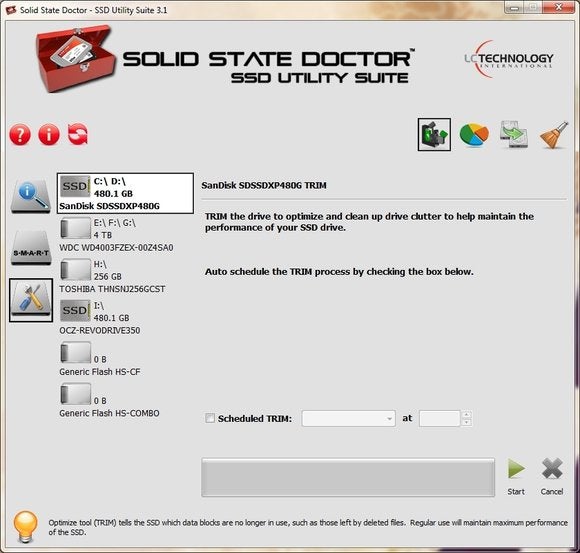
Task: Select the TOSHIBA 256 GB drive icon
Action: (75, 269)
